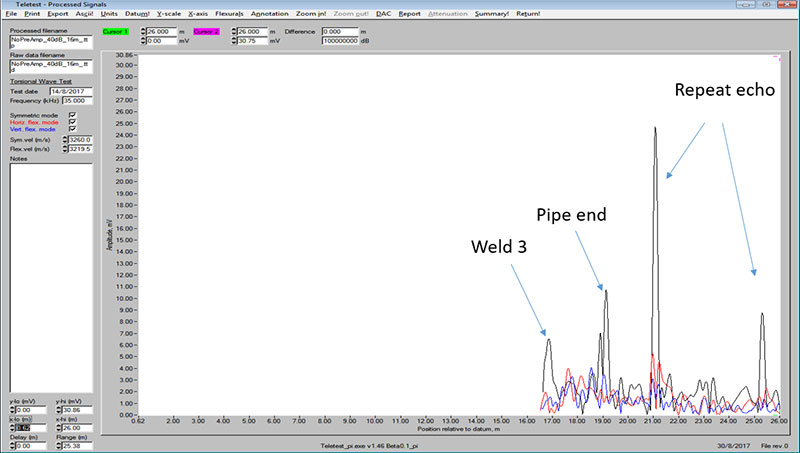Click the y-hi (mV) stepper arrows

click(59, 410)
